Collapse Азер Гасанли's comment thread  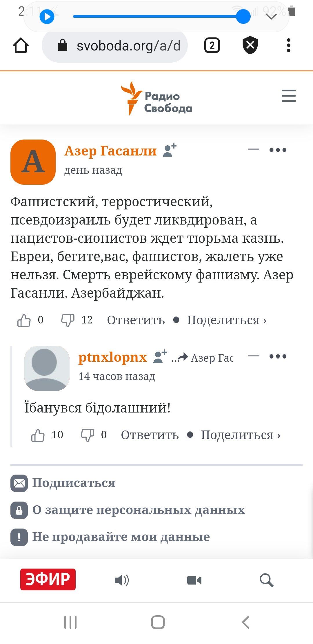(x=254, y=150)
